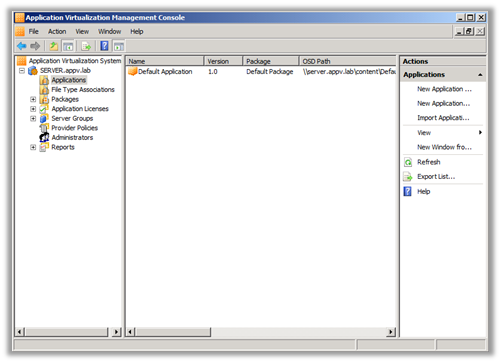Select Administrators in the tree
The height and width of the screenshot is (363, 501).
tap(72, 138)
